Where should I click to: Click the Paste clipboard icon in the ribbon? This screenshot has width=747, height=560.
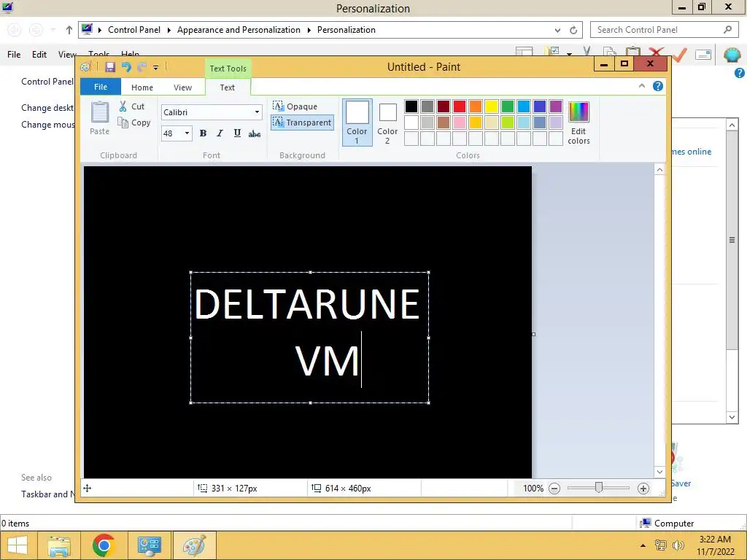coord(99,113)
